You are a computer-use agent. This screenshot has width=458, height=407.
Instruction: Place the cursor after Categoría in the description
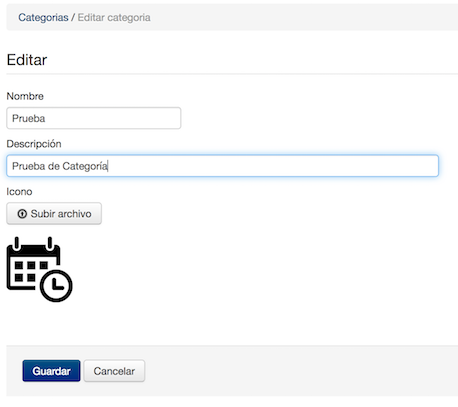point(108,166)
